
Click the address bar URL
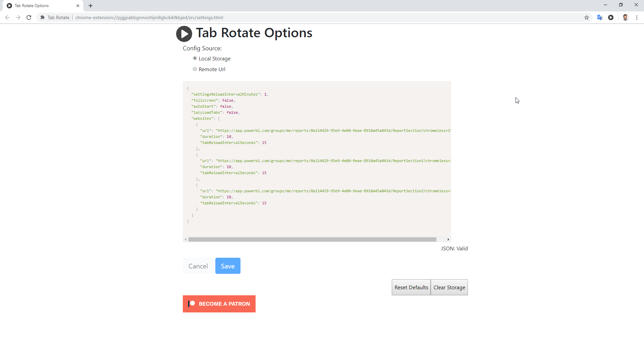[x=149, y=17]
